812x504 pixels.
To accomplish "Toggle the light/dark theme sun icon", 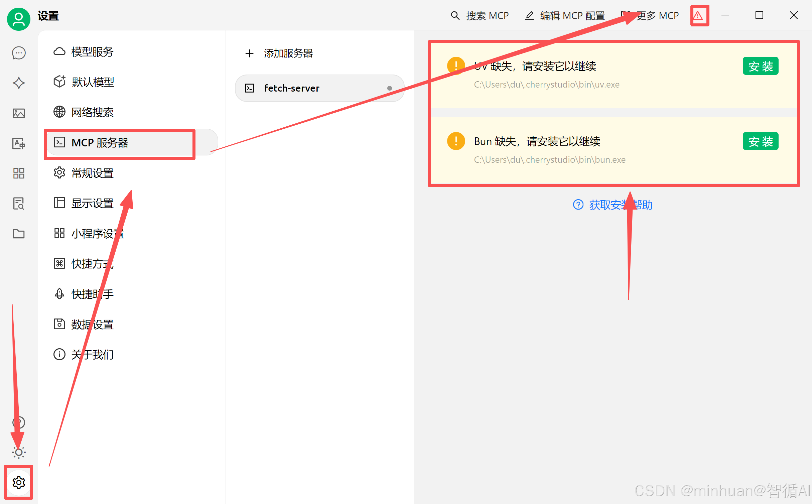I will (x=19, y=452).
